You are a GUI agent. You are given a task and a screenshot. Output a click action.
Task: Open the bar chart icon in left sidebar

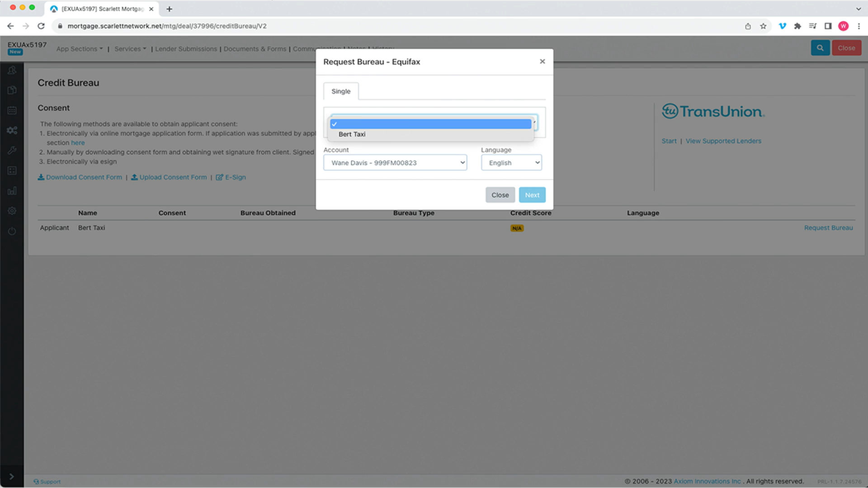pos(12,190)
